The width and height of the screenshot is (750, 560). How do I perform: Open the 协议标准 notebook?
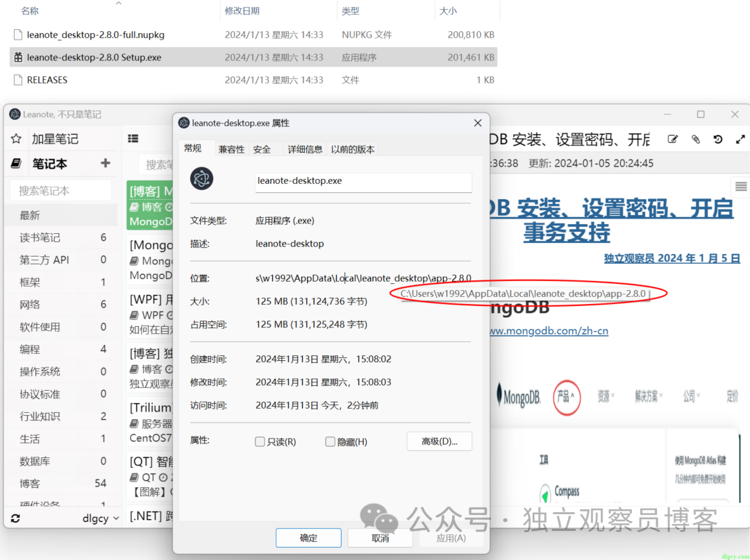tap(60, 393)
